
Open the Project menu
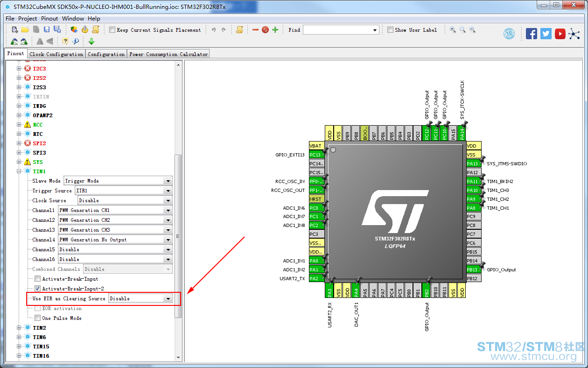click(28, 19)
